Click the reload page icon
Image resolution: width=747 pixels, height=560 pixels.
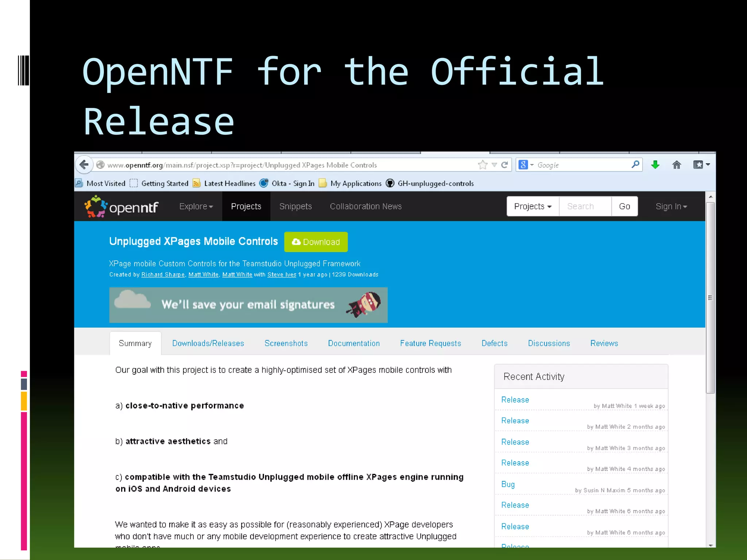504,165
